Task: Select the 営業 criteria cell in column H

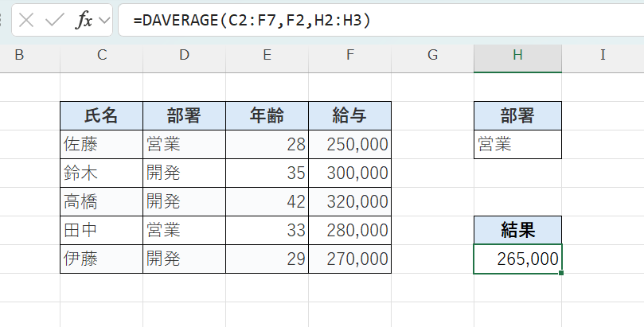Action: [517, 145]
